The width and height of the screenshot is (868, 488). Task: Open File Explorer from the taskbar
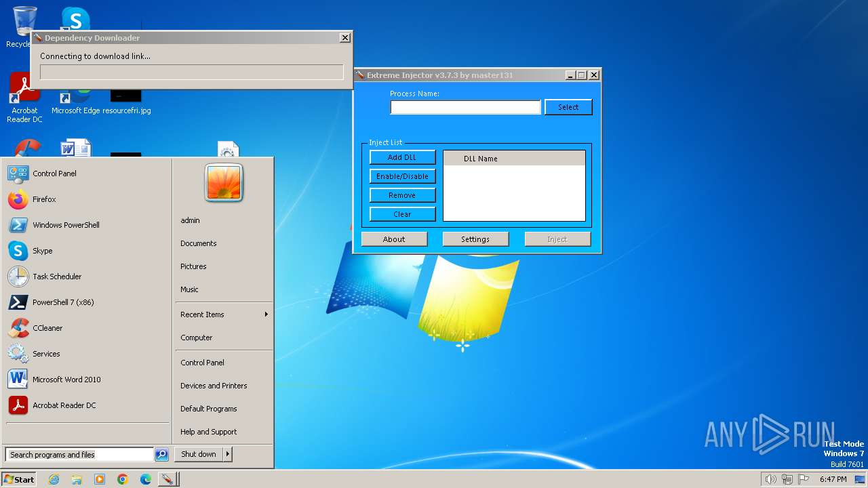point(77,479)
